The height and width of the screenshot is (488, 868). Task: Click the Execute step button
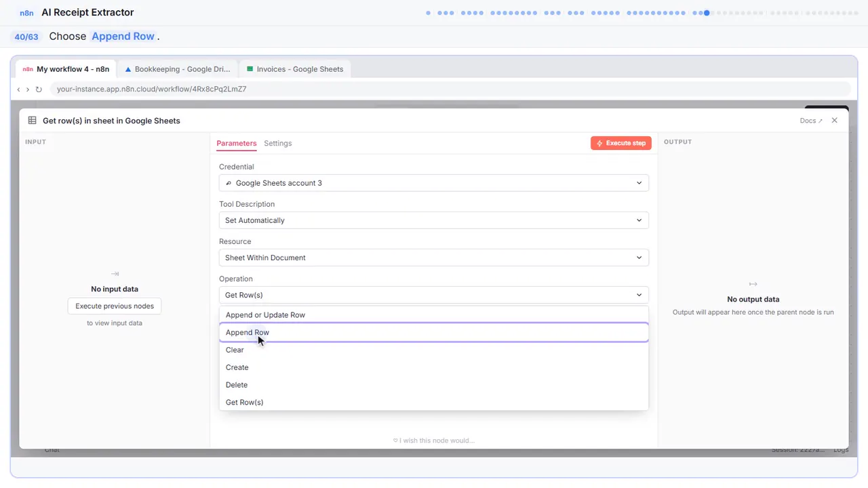point(621,143)
